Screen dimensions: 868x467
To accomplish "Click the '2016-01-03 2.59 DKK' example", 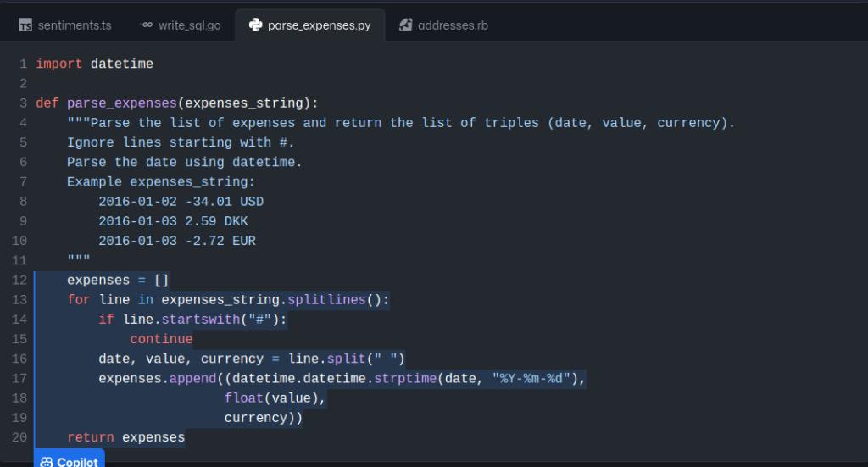I will pyautogui.click(x=173, y=221).
